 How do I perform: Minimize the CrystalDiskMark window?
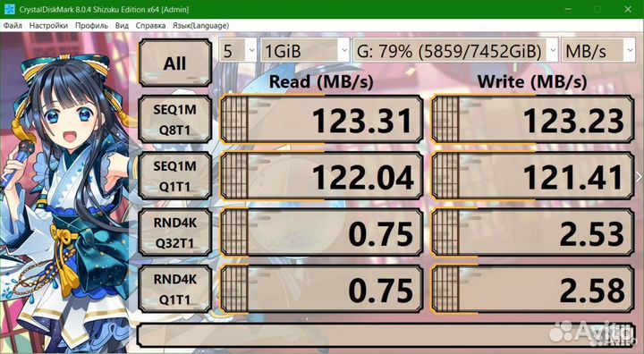coord(567,9)
